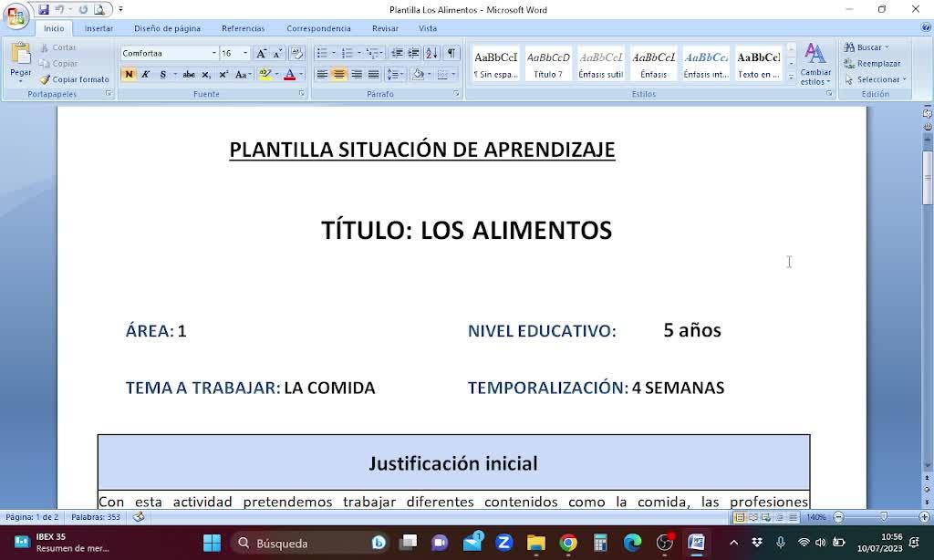Justify paragraph text

tap(373, 75)
